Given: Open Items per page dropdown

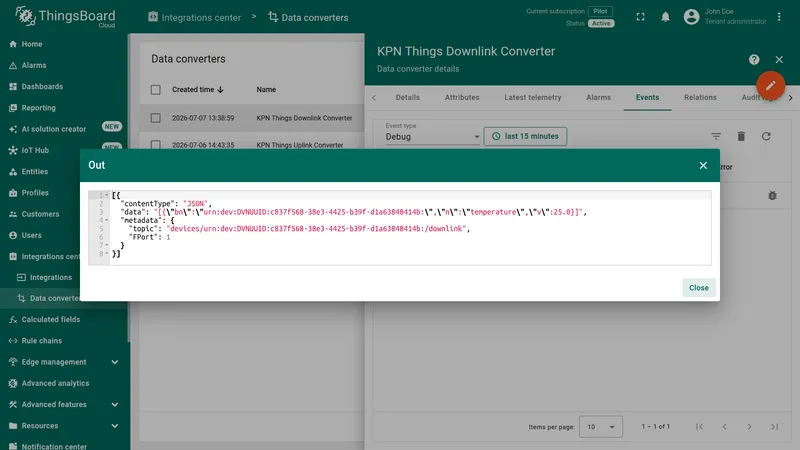Looking at the screenshot, I should pyautogui.click(x=601, y=427).
